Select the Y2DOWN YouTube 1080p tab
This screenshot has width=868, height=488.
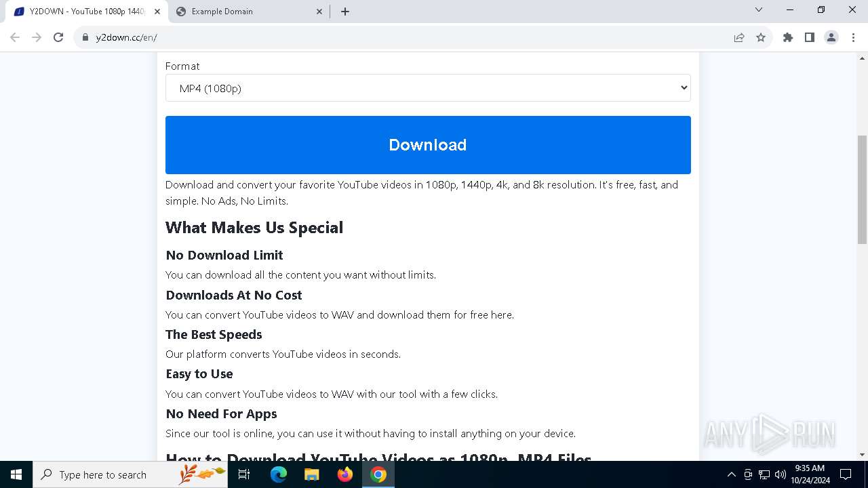87,12
